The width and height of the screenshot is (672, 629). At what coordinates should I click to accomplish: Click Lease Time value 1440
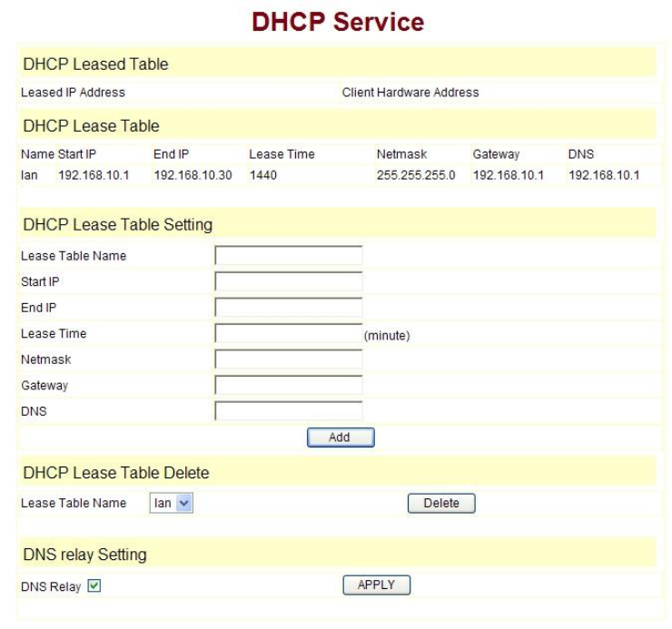tap(263, 175)
